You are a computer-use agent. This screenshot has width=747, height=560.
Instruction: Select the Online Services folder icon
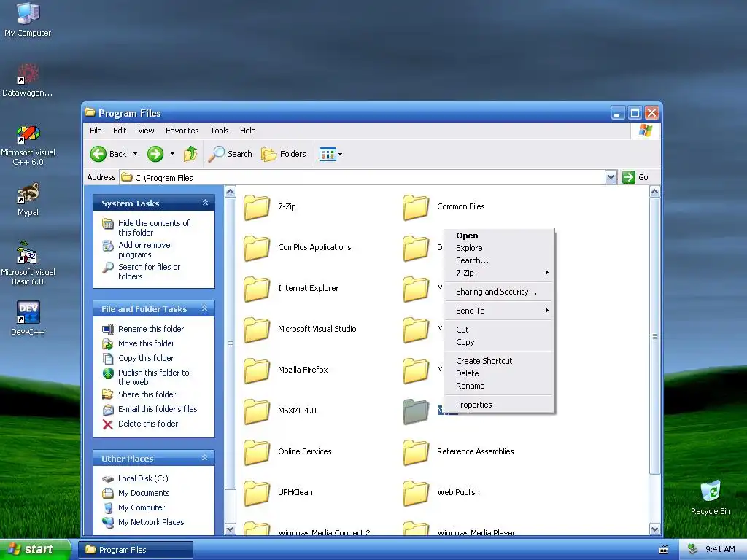[x=257, y=452]
